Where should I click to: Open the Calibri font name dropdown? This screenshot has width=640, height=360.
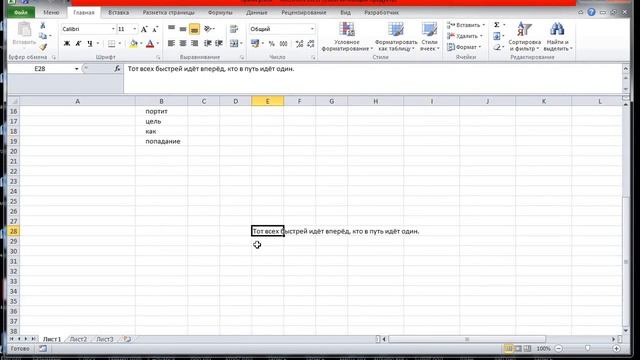113,29
